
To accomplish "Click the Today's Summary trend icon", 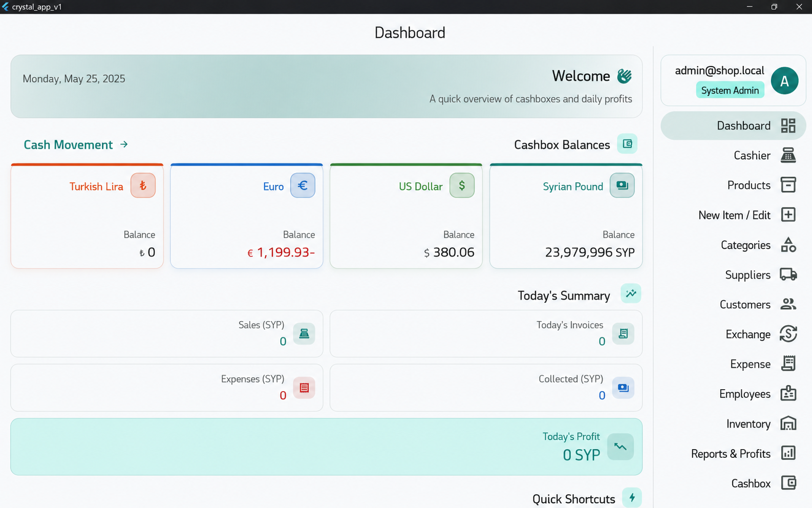I will tap(631, 293).
